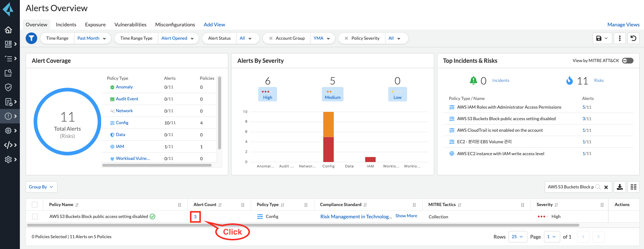
Task: Download the alerts table data
Action: 620,187
